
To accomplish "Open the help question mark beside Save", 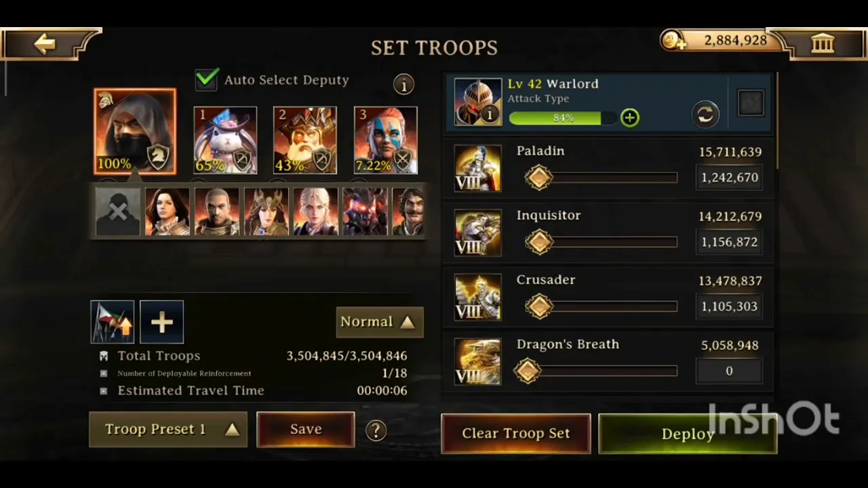I will (x=376, y=430).
